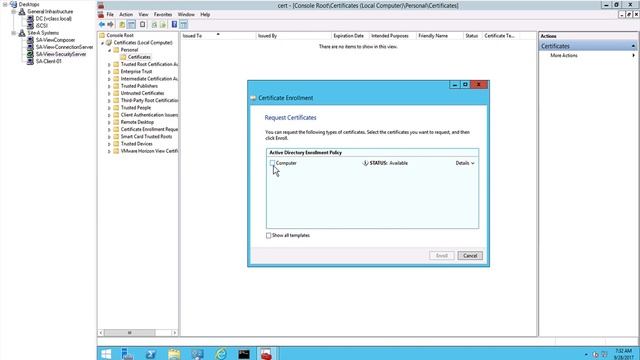
Task: Open File Explorer from taskbar
Action: [174, 354]
